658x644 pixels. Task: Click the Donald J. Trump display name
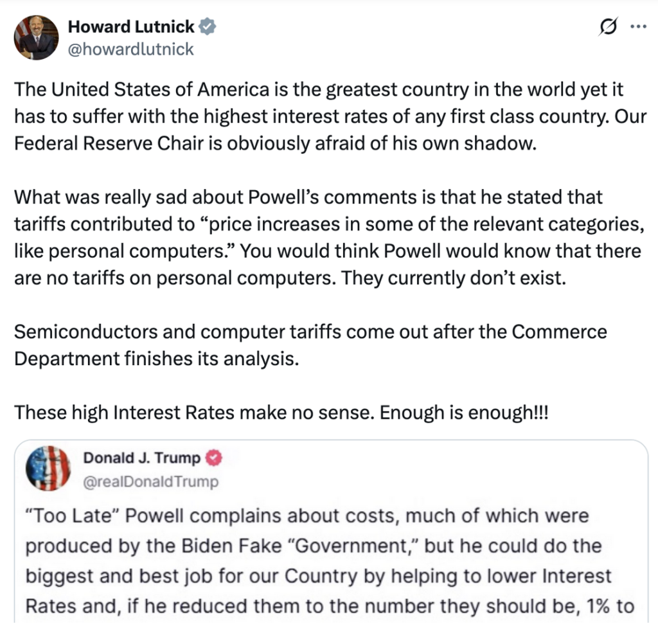click(141, 458)
